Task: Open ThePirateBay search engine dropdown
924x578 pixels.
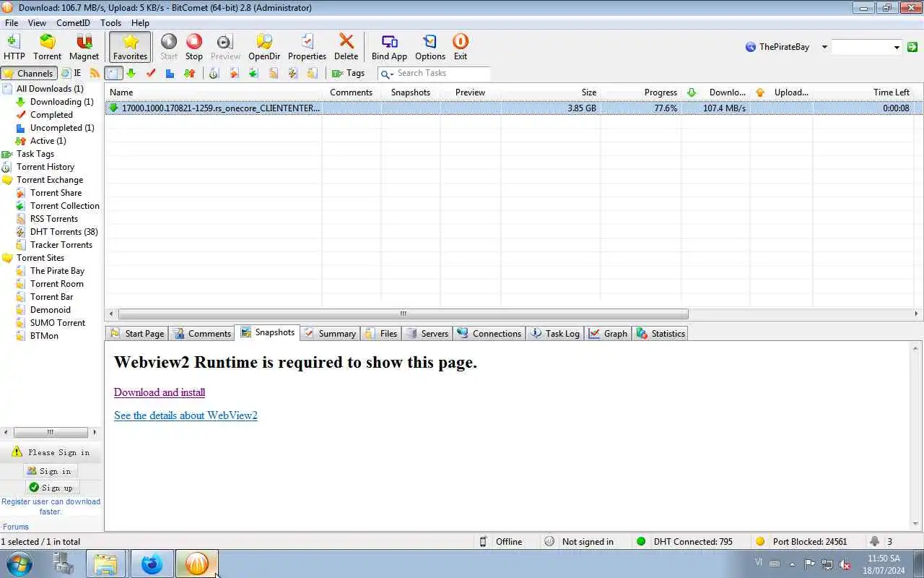Action: coord(824,47)
